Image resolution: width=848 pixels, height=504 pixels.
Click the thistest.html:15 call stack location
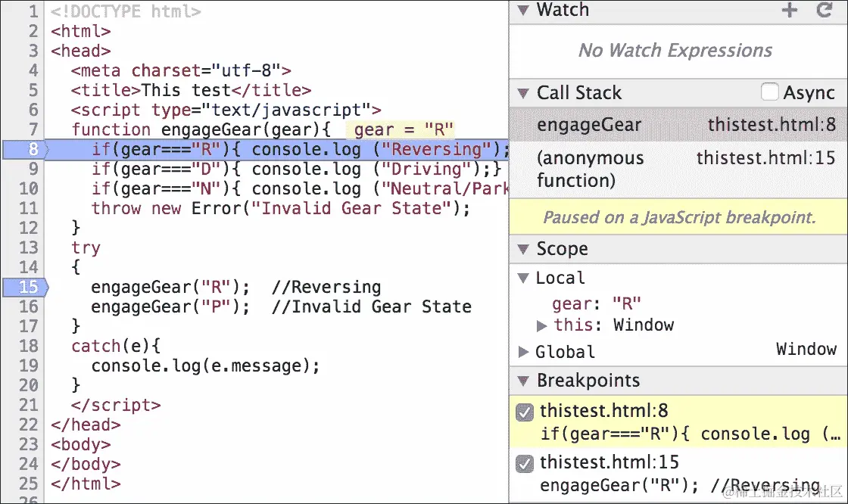[765, 158]
